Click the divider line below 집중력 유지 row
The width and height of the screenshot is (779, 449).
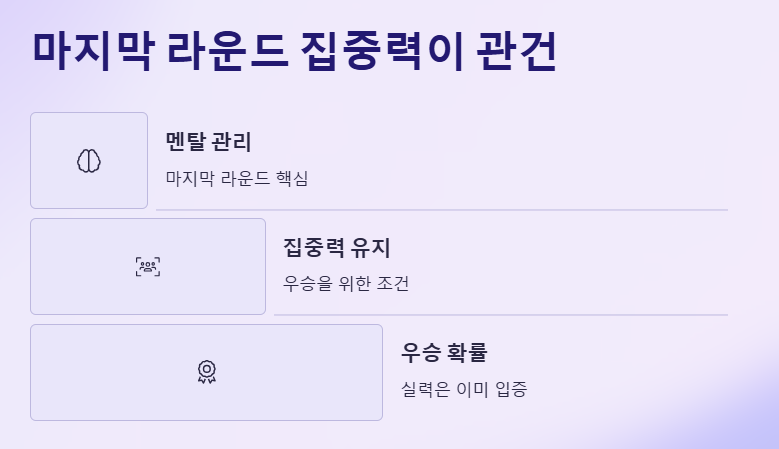click(501, 315)
